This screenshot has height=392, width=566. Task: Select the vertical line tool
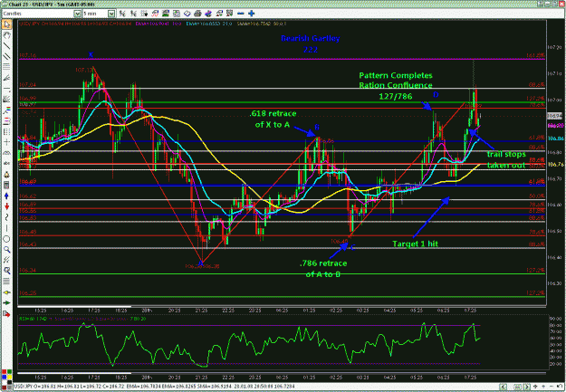(x=7, y=228)
